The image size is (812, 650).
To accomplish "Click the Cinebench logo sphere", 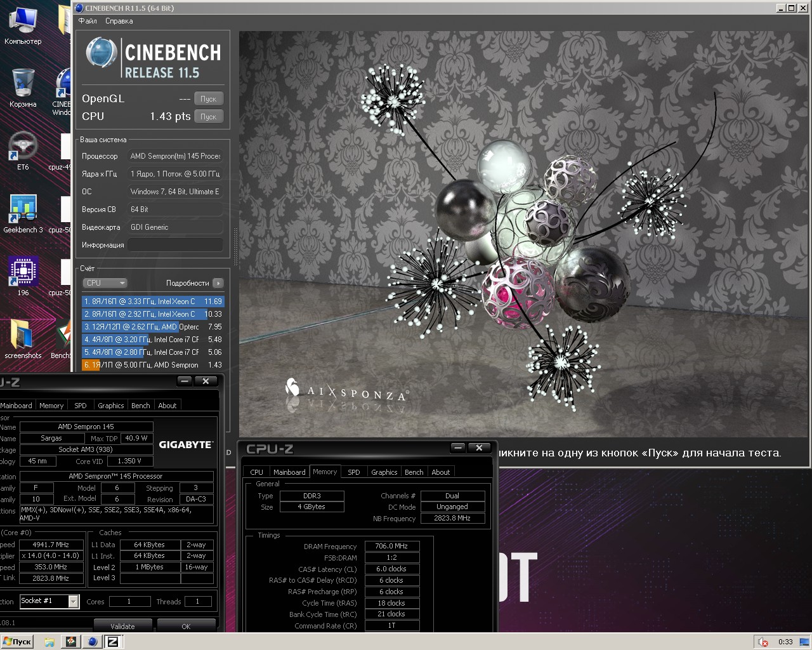I will tap(101, 52).
